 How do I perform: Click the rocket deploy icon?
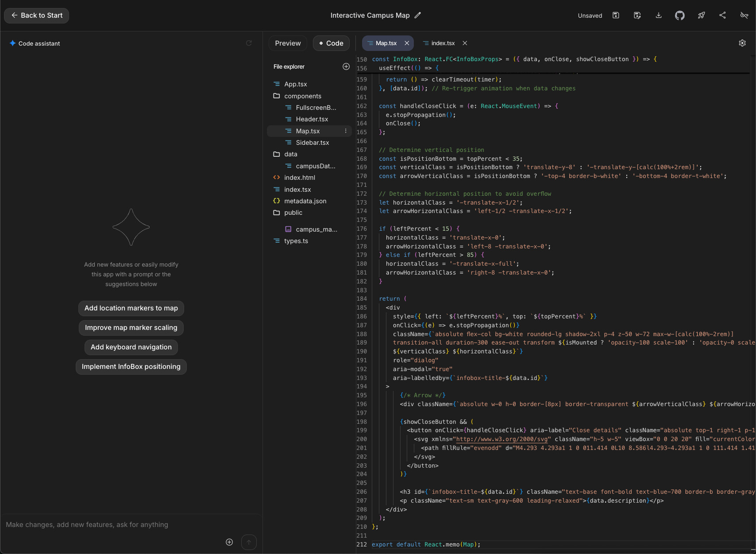[702, 15]
